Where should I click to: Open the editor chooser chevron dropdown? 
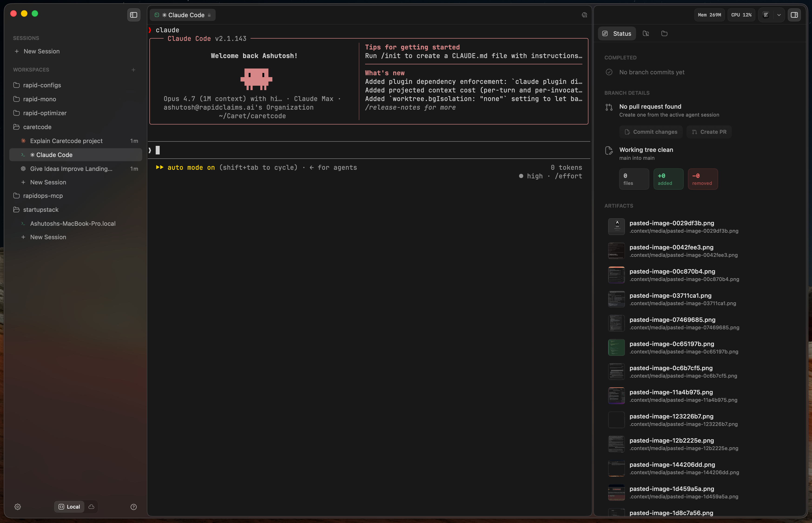coord(779,15)
